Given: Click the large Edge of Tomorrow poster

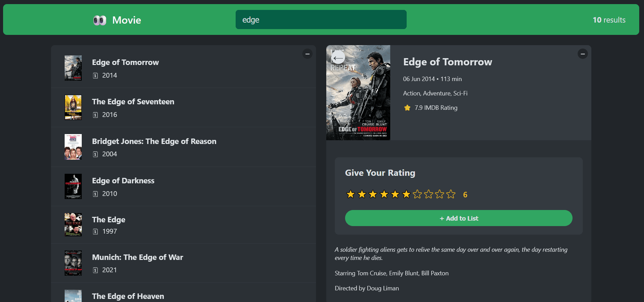Looking at the screenshot, I should click(358, 93).
